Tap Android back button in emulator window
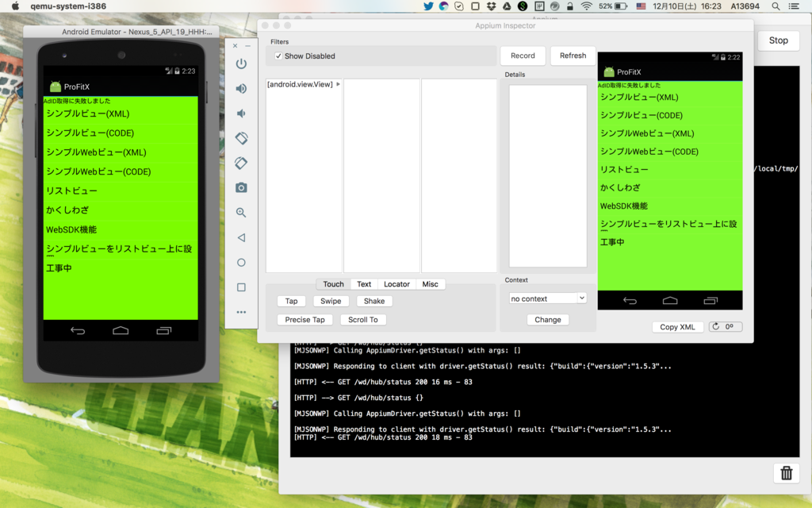 click(78, 330)
